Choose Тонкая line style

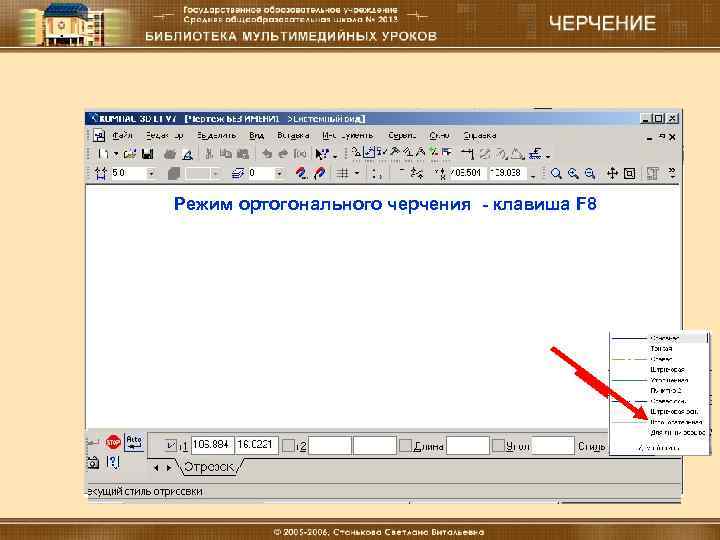(x=658, y=349)
